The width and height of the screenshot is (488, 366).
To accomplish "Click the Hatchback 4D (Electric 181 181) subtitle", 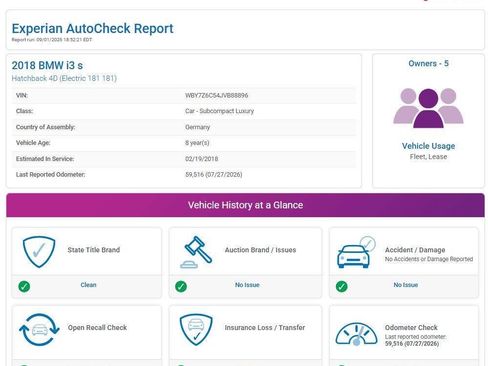I will 64,78.
